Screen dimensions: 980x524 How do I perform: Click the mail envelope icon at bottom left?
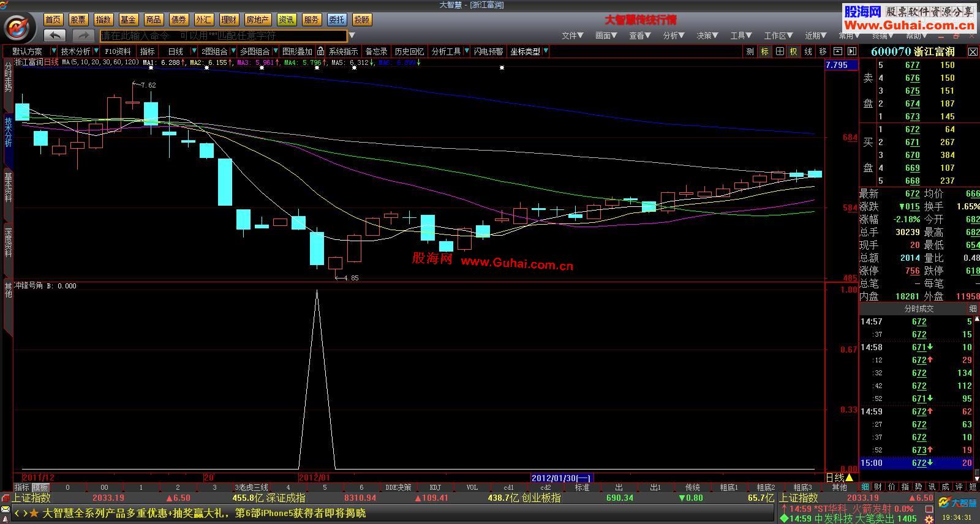[6, 509]
